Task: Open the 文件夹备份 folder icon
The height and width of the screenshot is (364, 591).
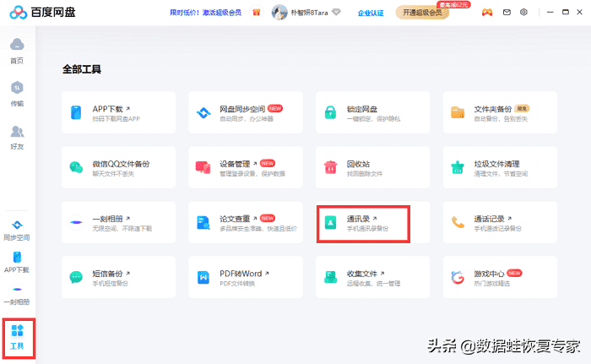Action: point(458,112)
